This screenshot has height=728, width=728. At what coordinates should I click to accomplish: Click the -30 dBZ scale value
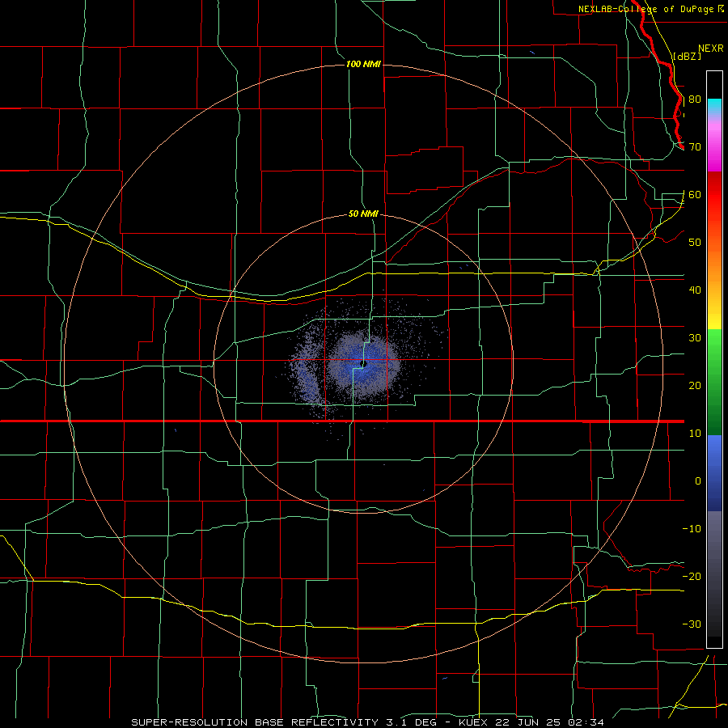click(692, 624)
